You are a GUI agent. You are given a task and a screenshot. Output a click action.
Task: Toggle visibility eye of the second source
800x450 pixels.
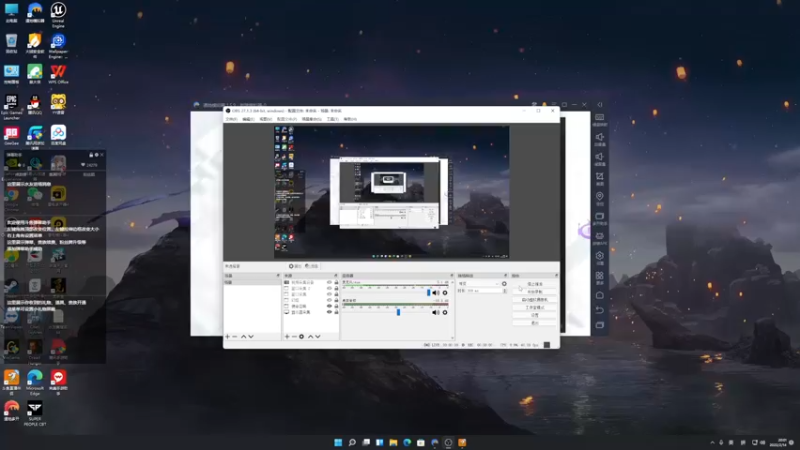tap(329, 288)
